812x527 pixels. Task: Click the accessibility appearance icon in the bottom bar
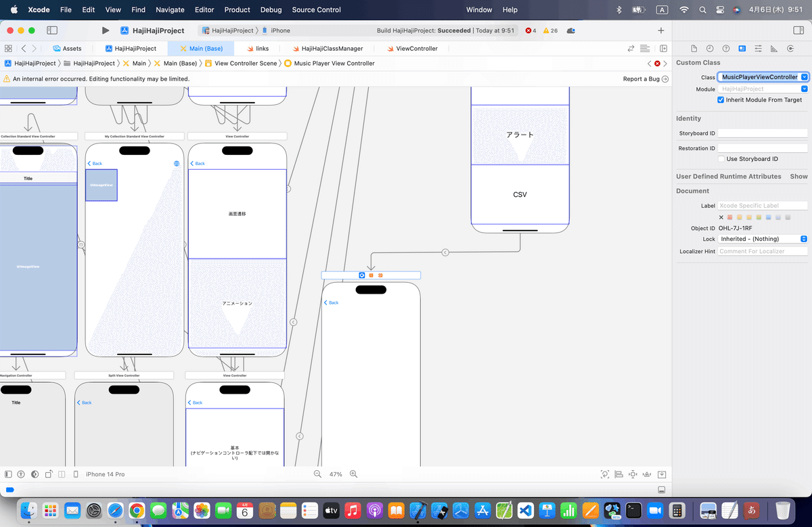click(x=21, y=474)
